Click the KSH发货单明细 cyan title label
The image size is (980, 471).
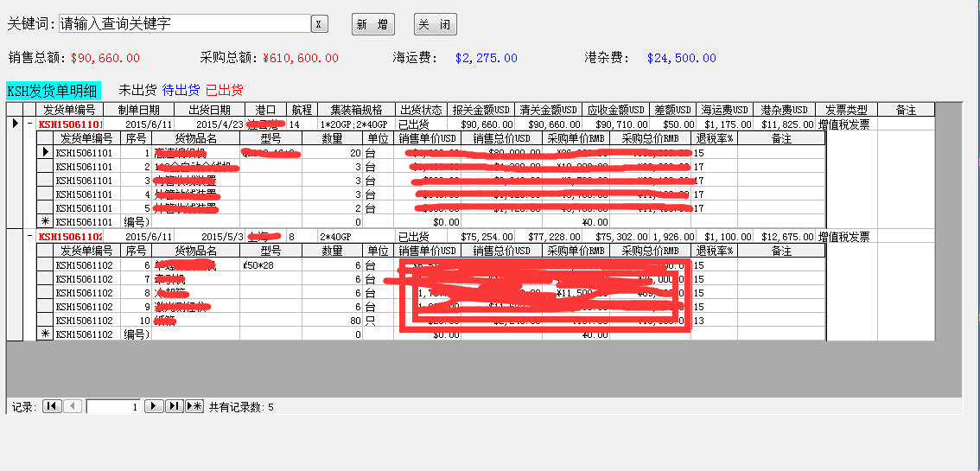[x=54, y=90]
